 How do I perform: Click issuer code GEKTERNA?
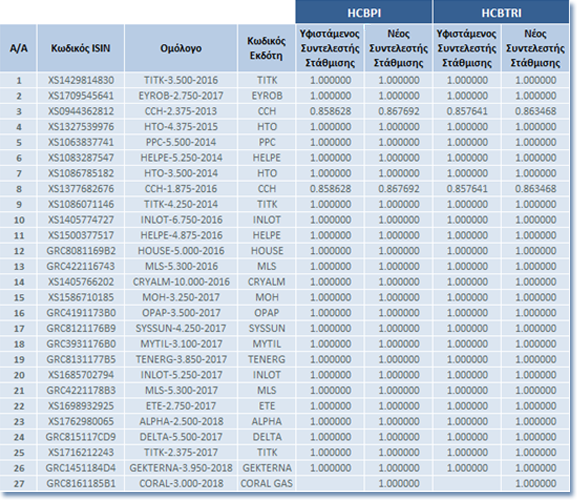(x=266, y=469)
